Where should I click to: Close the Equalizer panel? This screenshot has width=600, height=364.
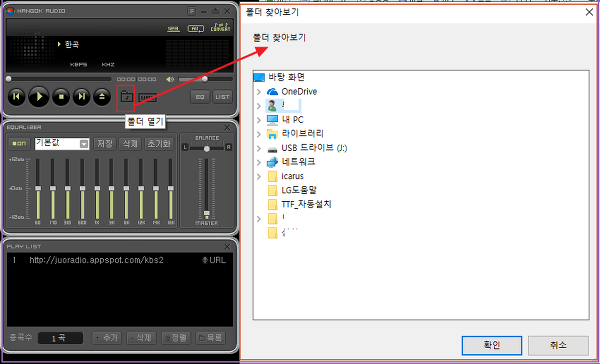pos(227,127)
